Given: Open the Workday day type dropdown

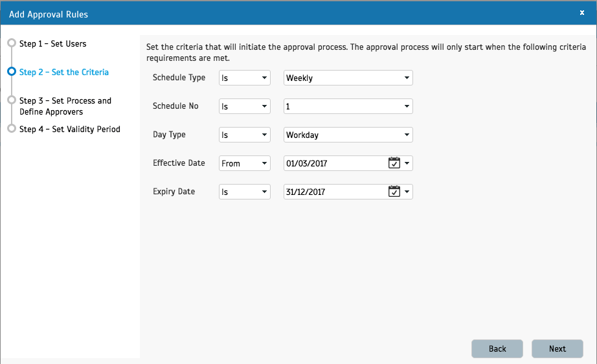Looking at the screenshot, I should [x=348, y=135].
